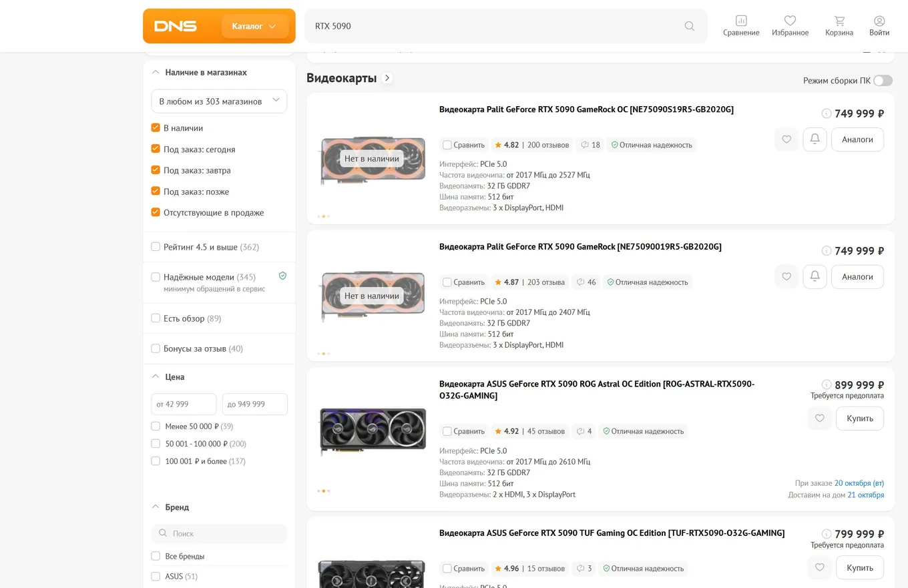The width and height of the screenshot is (908, 588).
Task: Uncheck Отсутствующие в продаже checkbox
Action: (x=156, y=213)
